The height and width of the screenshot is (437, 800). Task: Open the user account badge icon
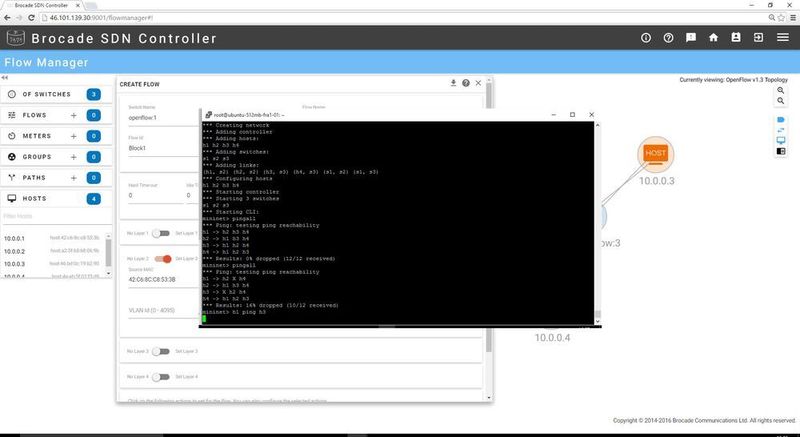point(736,38)
